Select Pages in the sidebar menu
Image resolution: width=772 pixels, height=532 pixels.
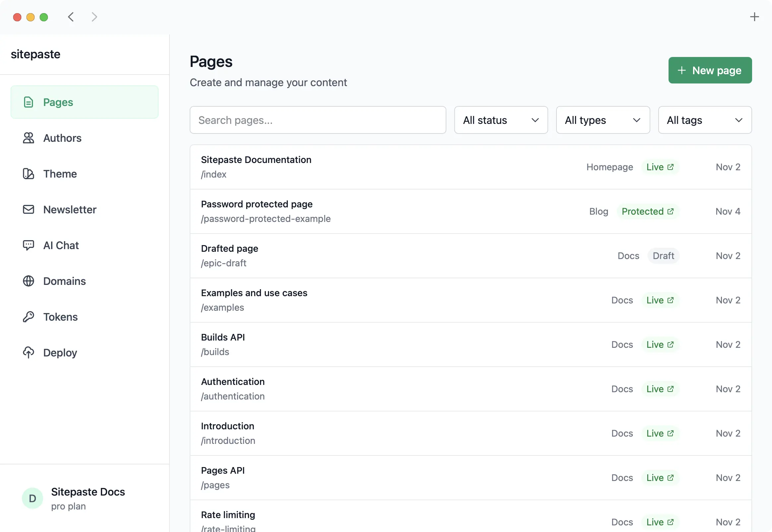pos(58,102)
